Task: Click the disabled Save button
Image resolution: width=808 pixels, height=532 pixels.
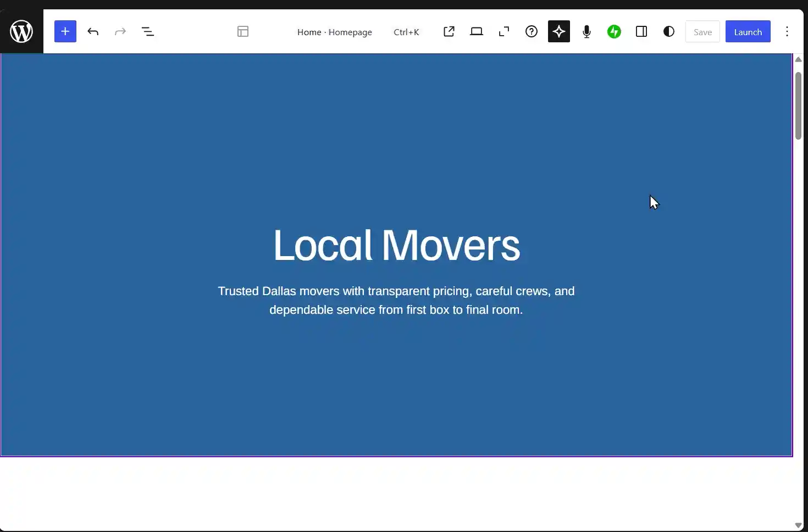Action: 702,32
